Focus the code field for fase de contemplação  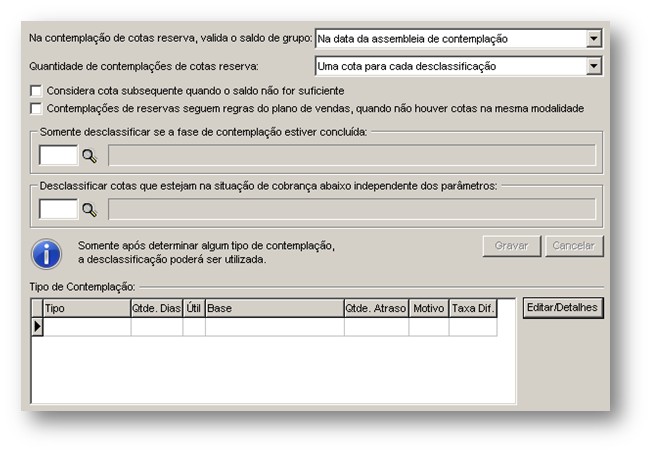pos(58,155)
